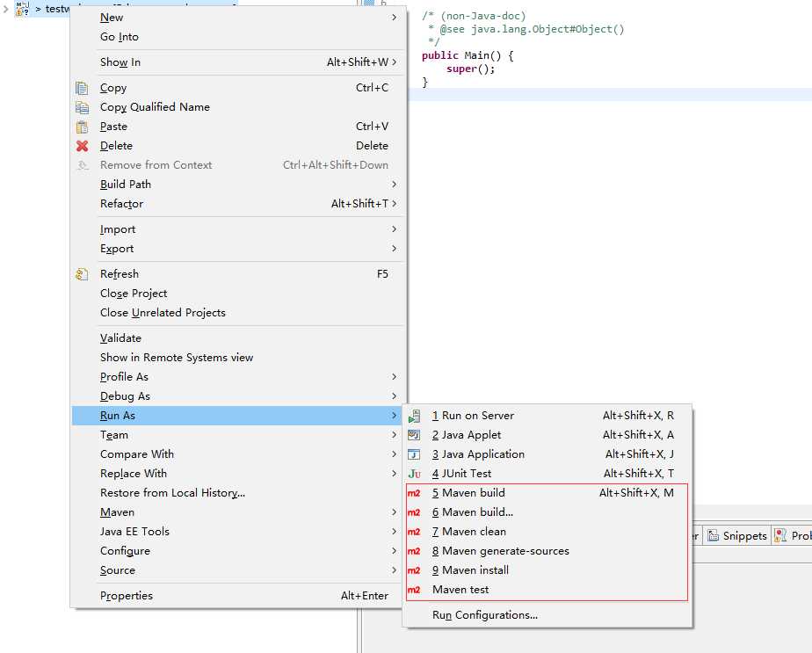Click the Java Applet icon
Viewport: 812px width, 653px height.
414,435
